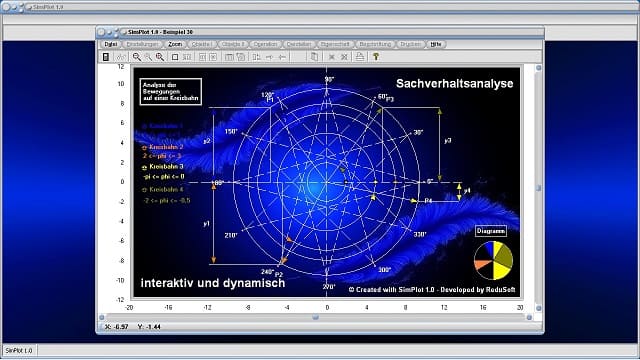Image resolution: width=640 pixels, height=360 pixels.
Task: Click '-pi <= phi <= 0' range text
Action: pyautogui.click(x=164, y=177)
